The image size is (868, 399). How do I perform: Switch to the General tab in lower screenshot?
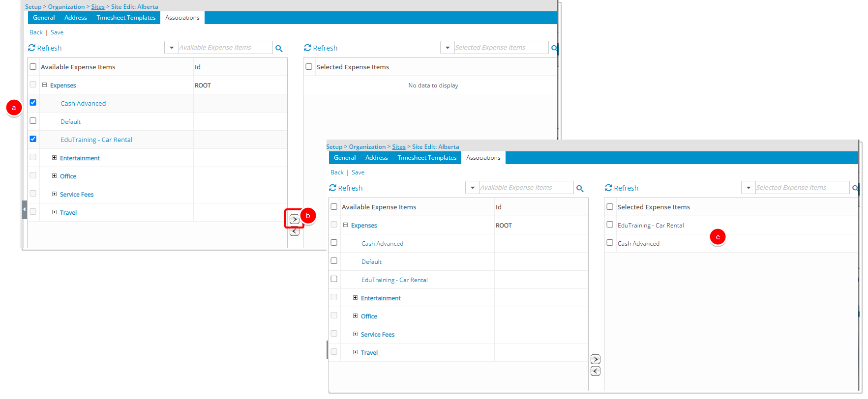344,158
